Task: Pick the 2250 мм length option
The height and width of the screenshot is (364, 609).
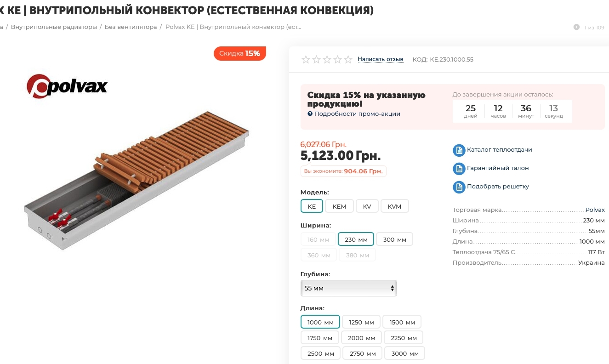Action: [x=404, y=338]
